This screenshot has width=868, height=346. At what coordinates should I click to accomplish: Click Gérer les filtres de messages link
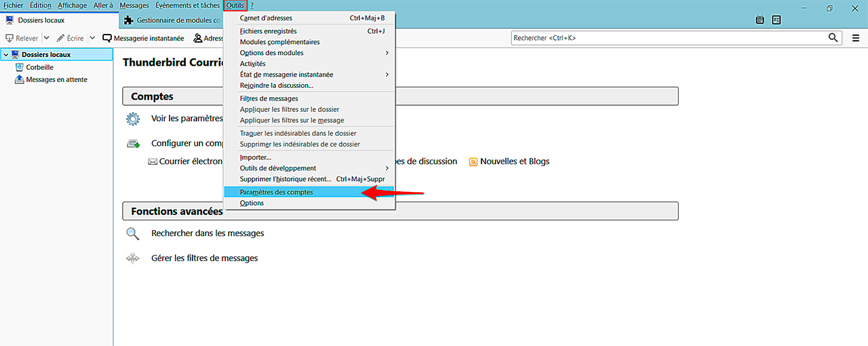[x=205, y=258]
